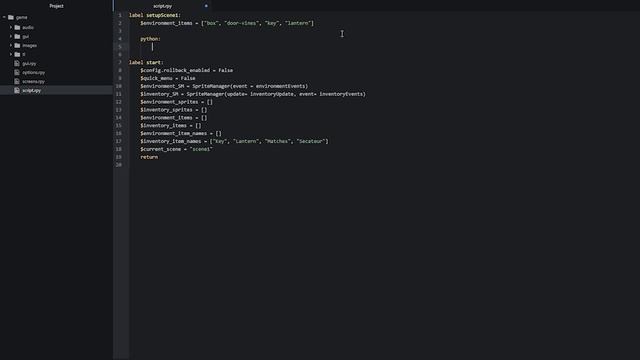Click the game folder icon
This screenshot has height=360, width=640.
11,17
